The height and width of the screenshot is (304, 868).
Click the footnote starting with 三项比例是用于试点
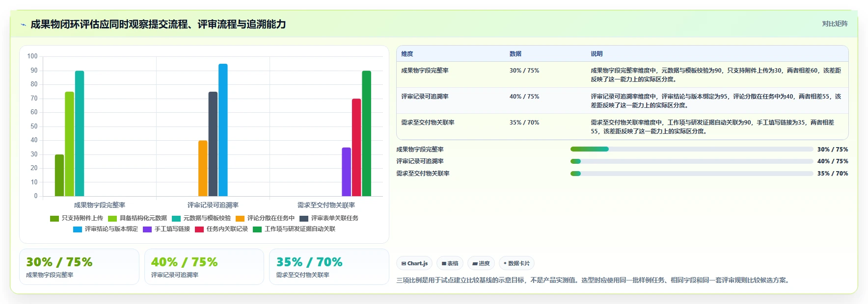[594, 280]
